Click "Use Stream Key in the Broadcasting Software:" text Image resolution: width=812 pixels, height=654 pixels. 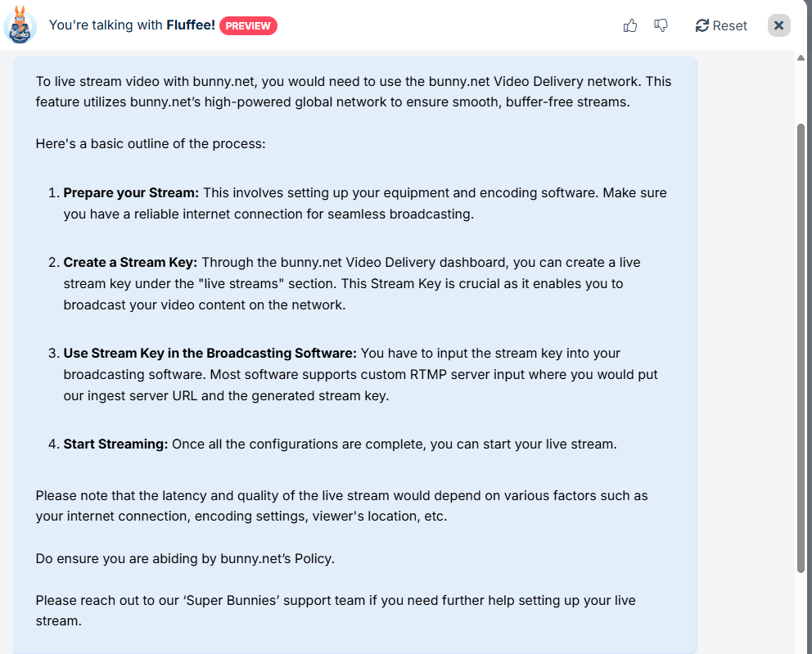click(x=210, y=353)
